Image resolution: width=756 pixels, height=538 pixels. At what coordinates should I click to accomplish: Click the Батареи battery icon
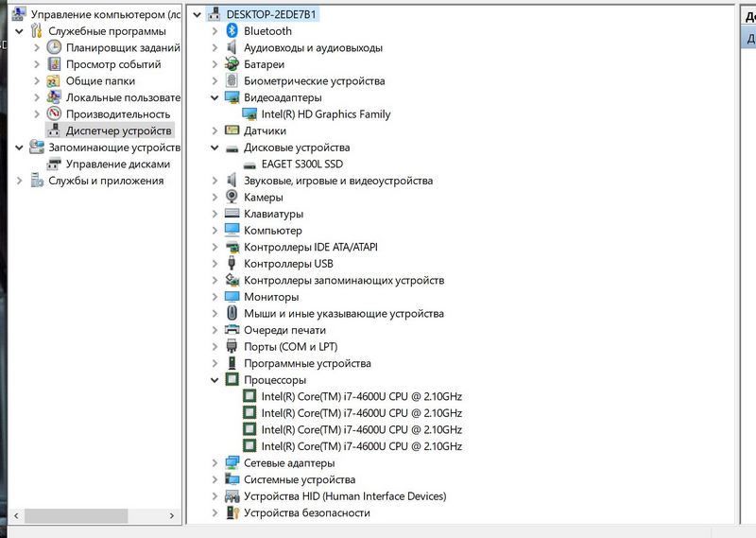point(232,64)
